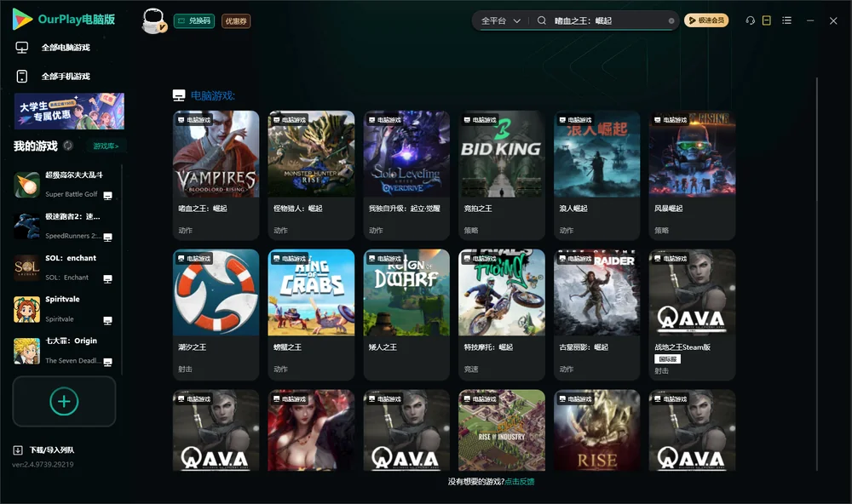The width and height of the screenshot is (852, 504).
Task: Click the yellow window-mode icon beside the headset
Action: tap(767, 20)
